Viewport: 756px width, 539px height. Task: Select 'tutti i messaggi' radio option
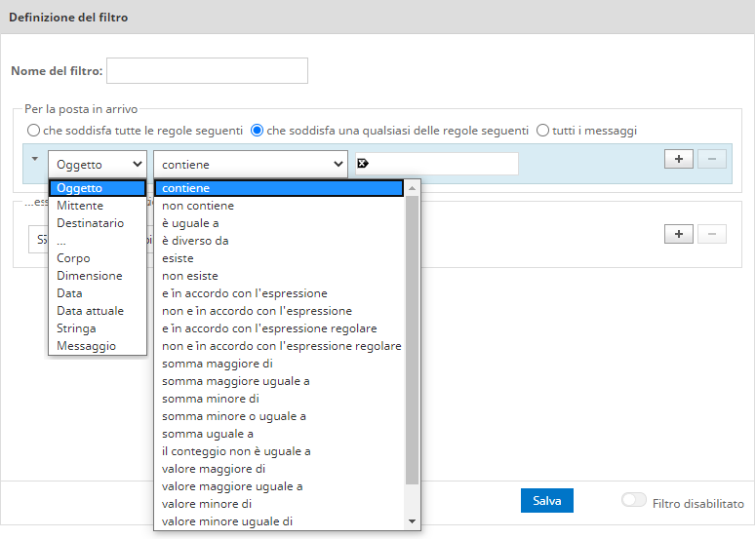[x=542, y=131]
